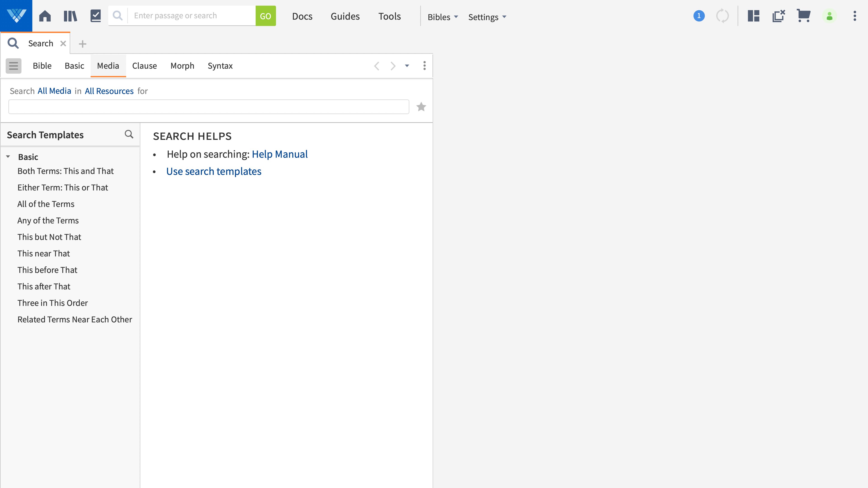The image size is (868, 488).
Task: Star this search as favorite
Action: click(421, 107)
